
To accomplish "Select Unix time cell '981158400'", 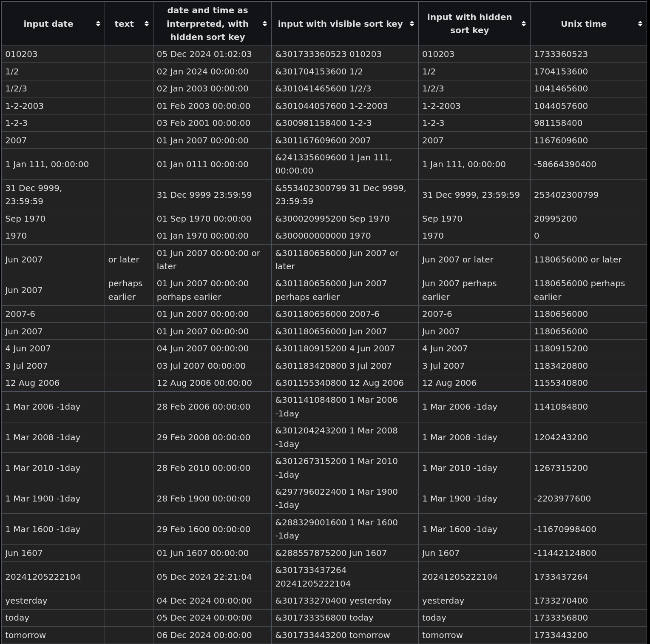I will [x=588, y=123].
